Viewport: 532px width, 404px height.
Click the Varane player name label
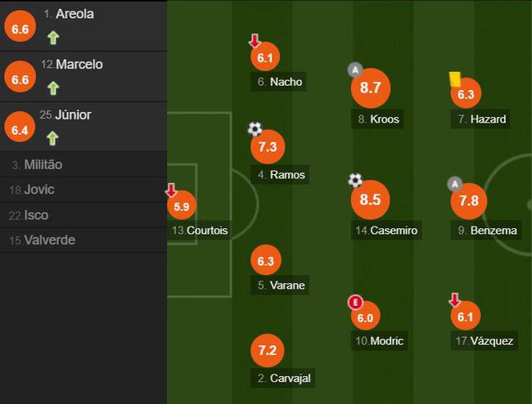click(280, 285)
